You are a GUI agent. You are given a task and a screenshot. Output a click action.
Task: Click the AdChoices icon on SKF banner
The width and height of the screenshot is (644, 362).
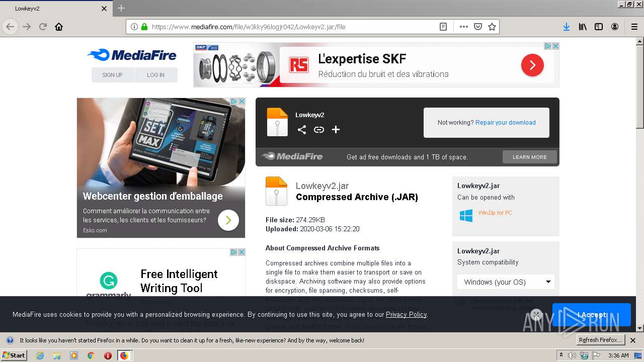pyautogui.click(x=548, y=46)
